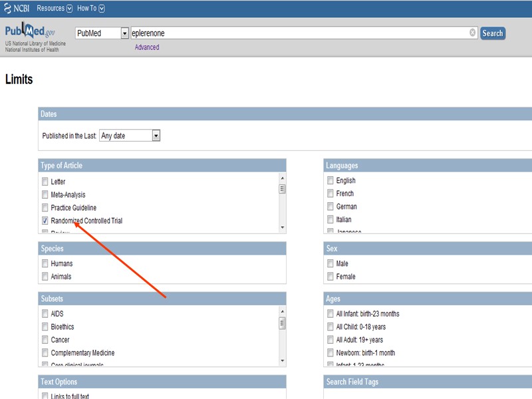The width and height of the screenshot is (532, 399).
Task: Click the Sex section header
Action: pyautogui.click(x=428, y=248)
